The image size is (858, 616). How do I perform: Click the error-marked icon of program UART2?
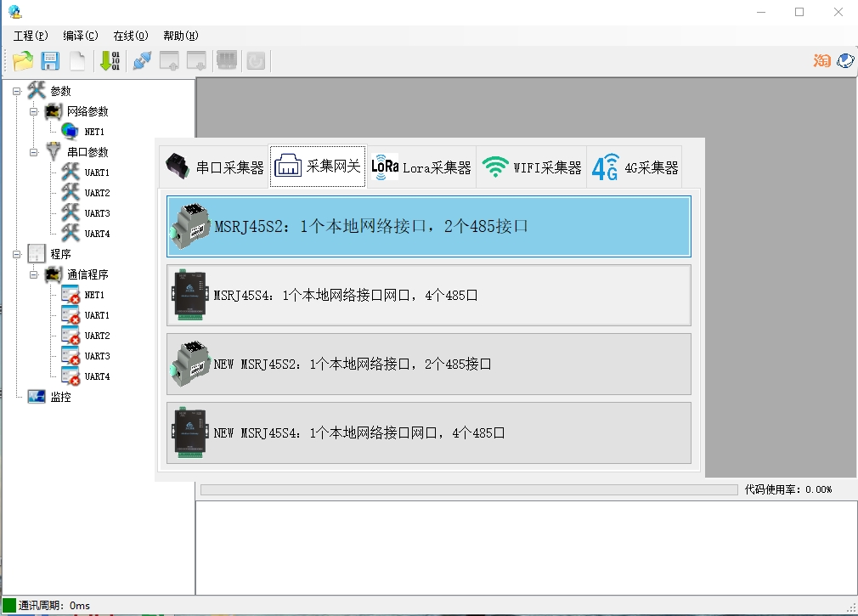point(71,336)
